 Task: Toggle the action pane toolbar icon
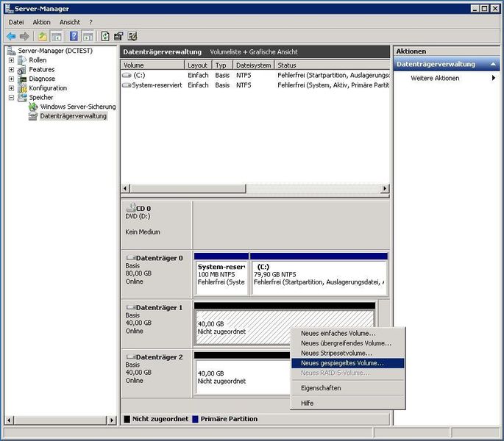pos(88,36)
